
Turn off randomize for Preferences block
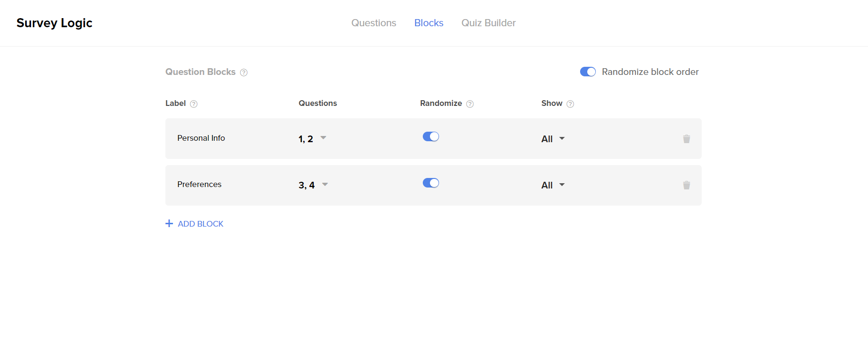click(x=430, y=183)
